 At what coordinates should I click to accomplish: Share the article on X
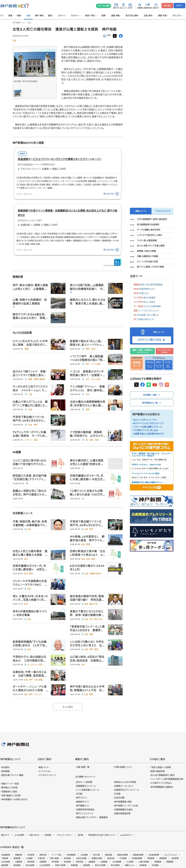pyautogui.click(x=115, y=36)
